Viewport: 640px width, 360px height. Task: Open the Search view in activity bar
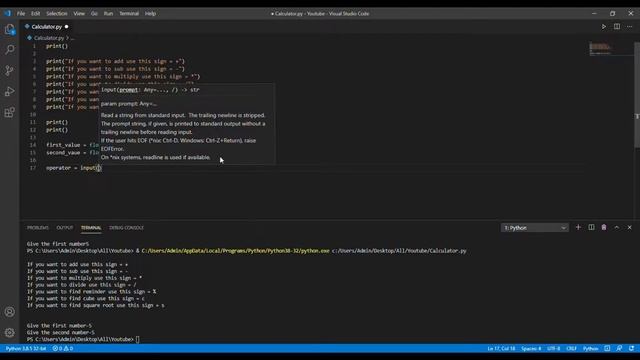click(x=9, y=49)
